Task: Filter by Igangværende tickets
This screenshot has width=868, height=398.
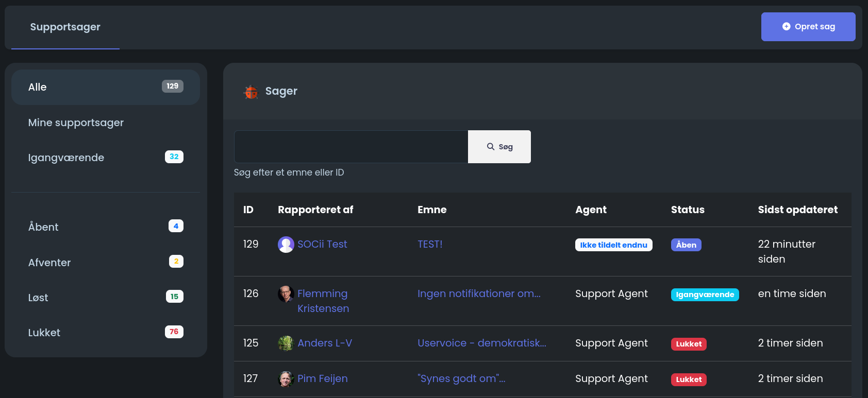Action: click(x=66, y=158)
